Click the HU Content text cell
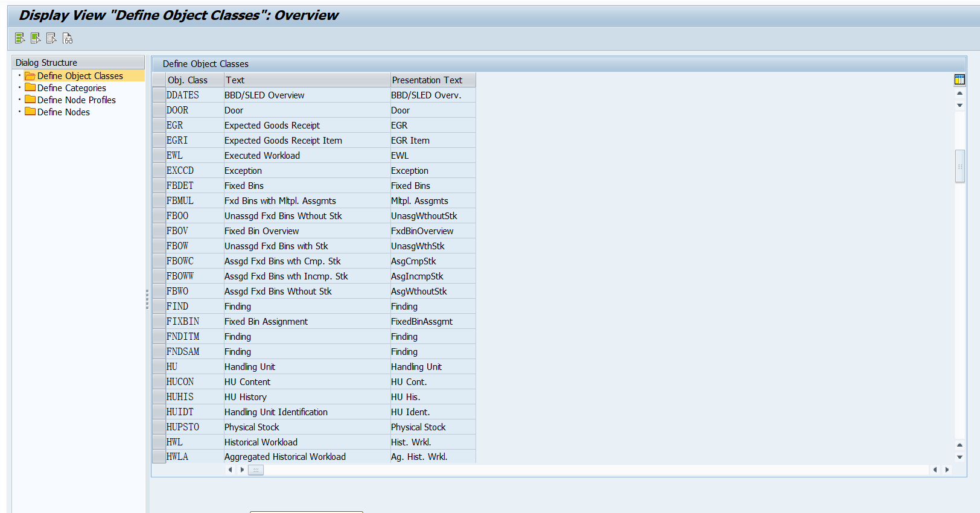 click(307, 381)
